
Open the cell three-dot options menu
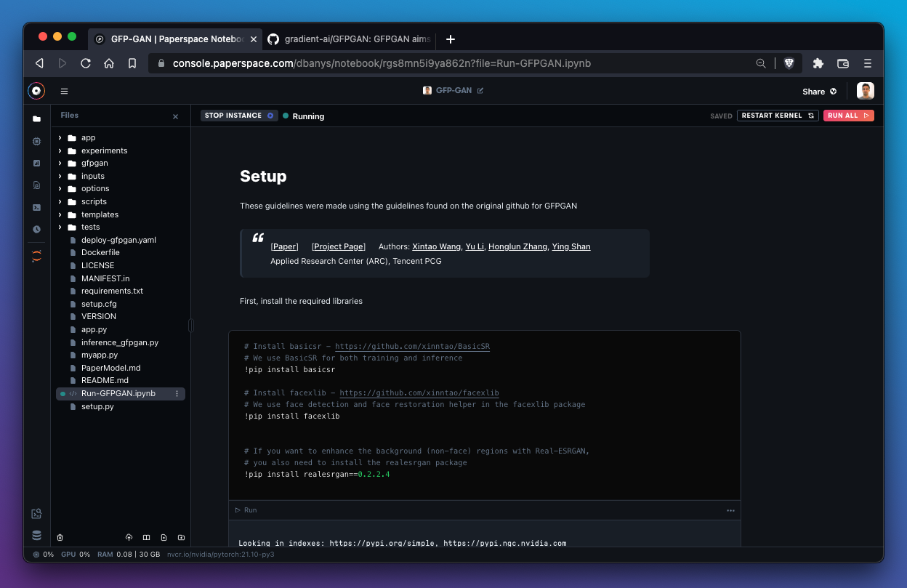(730, 510)
